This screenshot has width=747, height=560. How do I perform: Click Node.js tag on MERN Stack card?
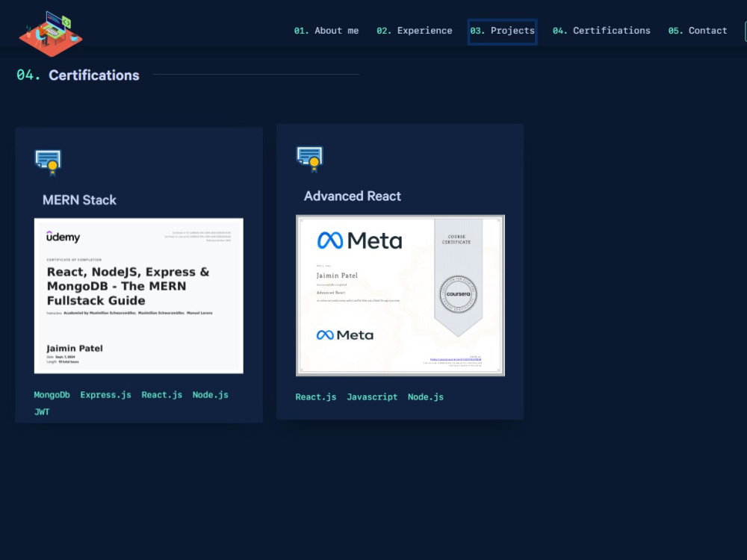[211, 395]
